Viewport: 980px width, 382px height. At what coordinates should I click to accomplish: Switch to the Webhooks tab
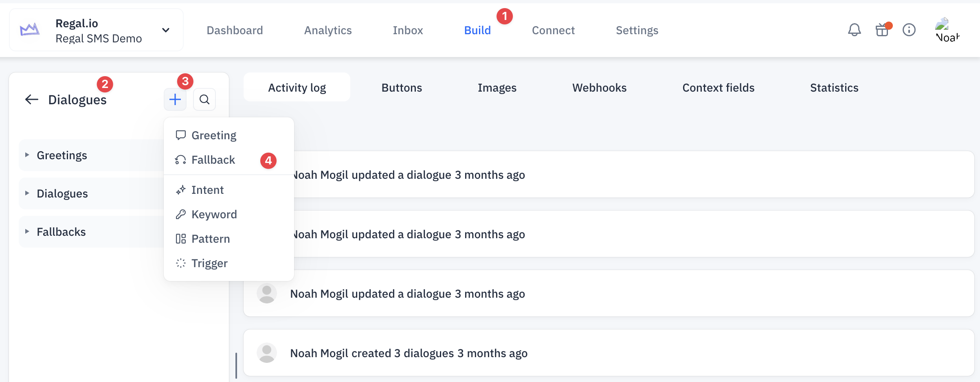[x=599, y=88]
